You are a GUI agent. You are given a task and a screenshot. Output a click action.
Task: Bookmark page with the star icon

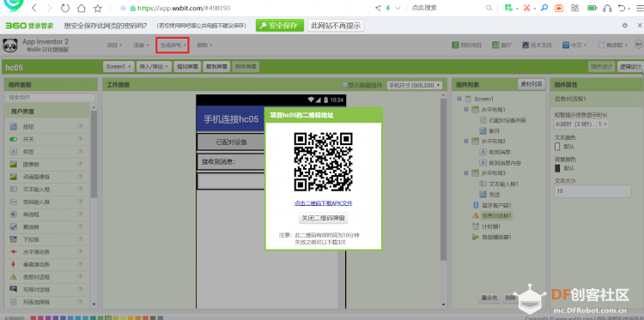pos(97,8)
